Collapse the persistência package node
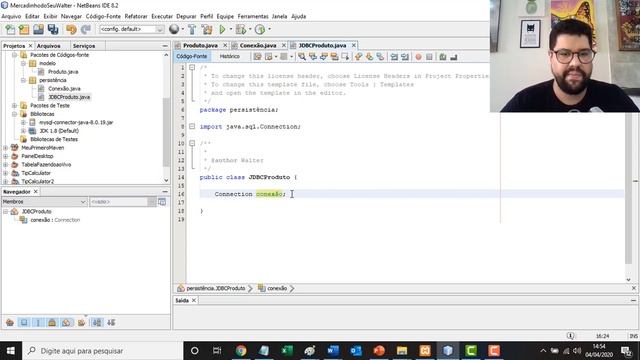 pyautogui.click(x=23, y=80)
